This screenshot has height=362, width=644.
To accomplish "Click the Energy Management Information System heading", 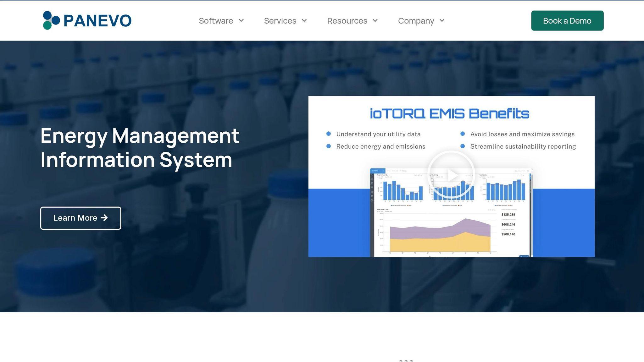I will (140, 148).
